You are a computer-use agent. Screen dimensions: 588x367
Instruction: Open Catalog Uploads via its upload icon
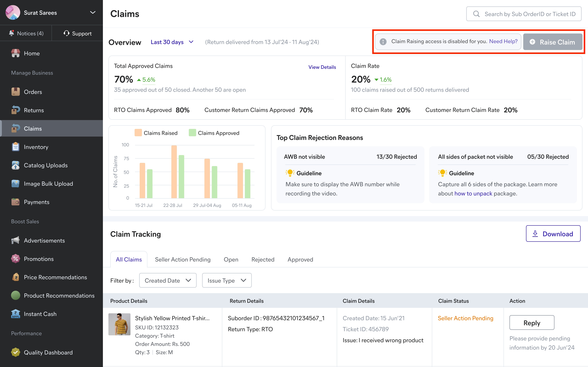[x=16, y=165]
